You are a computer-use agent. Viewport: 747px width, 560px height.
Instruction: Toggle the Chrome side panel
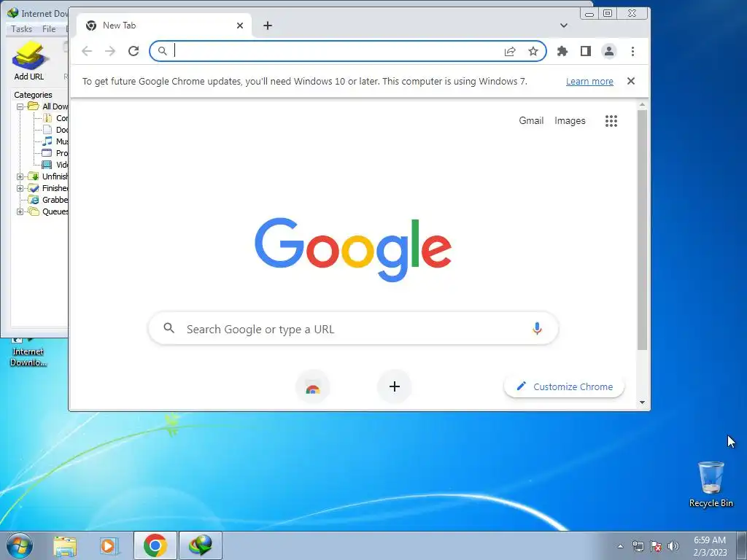(x=586, y=51)
